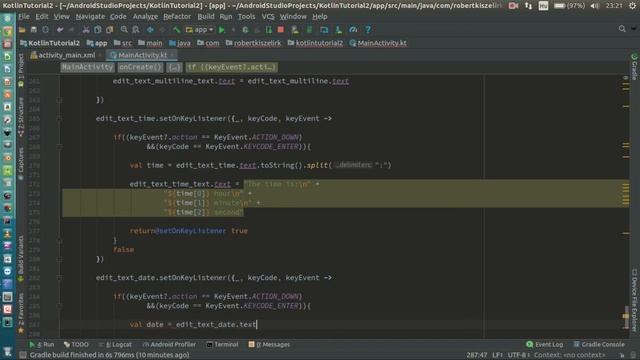Toggle the Favorites side panel

click(21, 313)
